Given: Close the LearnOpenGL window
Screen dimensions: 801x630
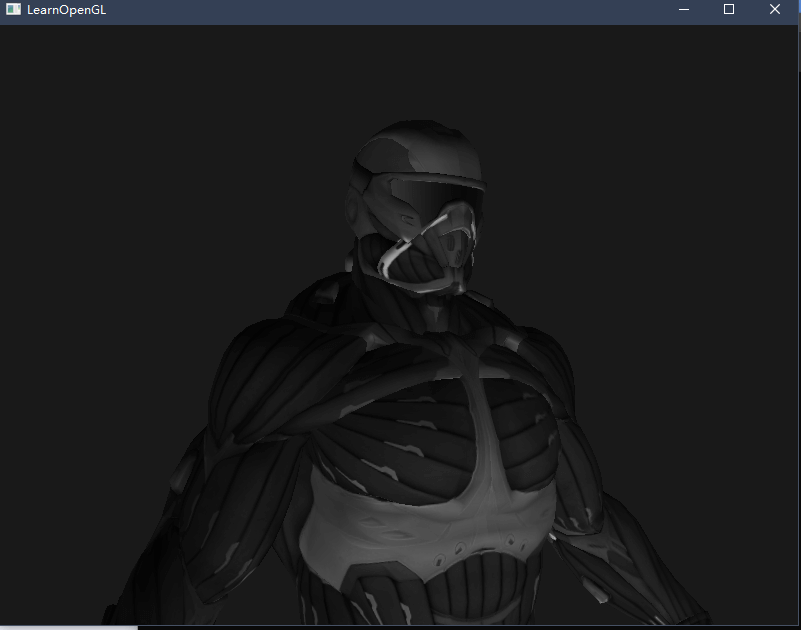Looking at the screenshot, I should (774, 10).
